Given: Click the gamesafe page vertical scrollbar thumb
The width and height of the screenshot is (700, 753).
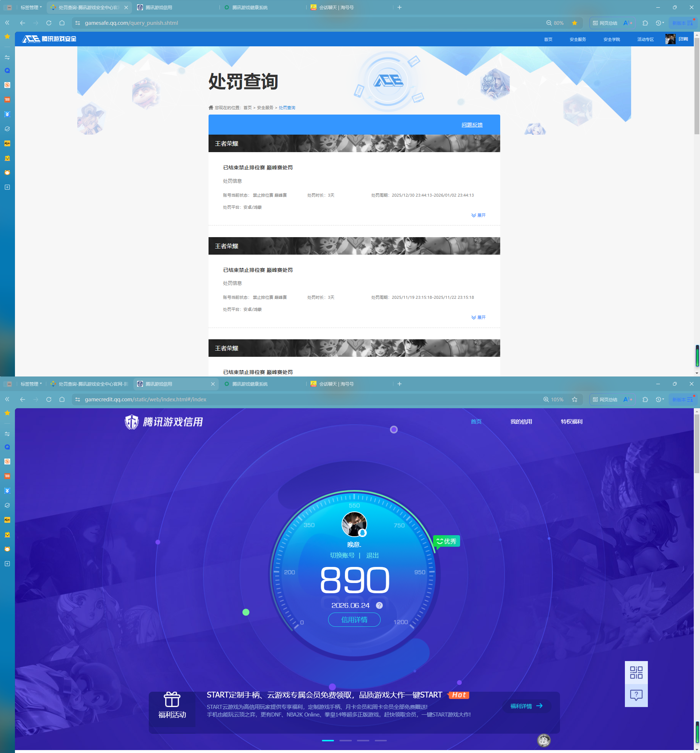Looking at the screenshot, I should coord(697,86).
